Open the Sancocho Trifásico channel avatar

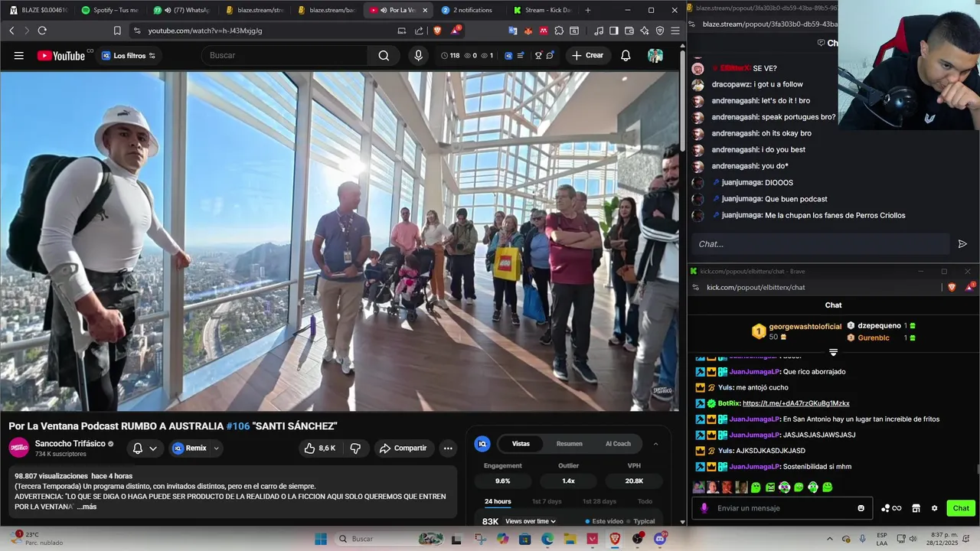click(19, 448)
